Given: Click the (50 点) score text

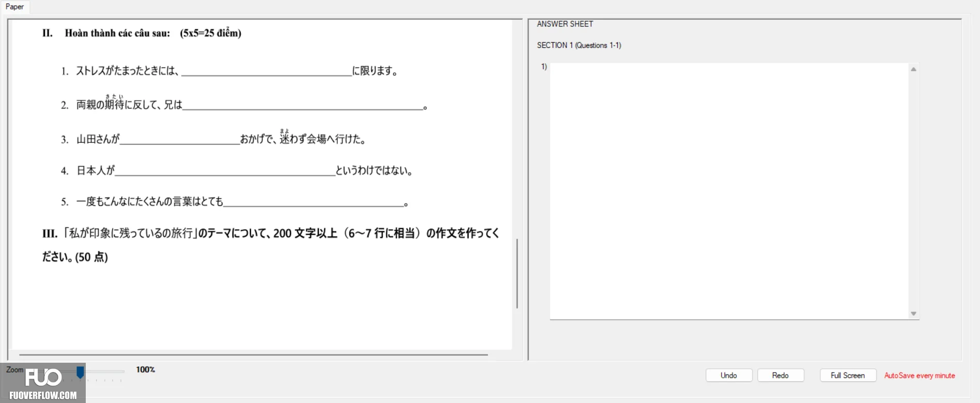Looking at the screenshot, I should pos(91,257).
